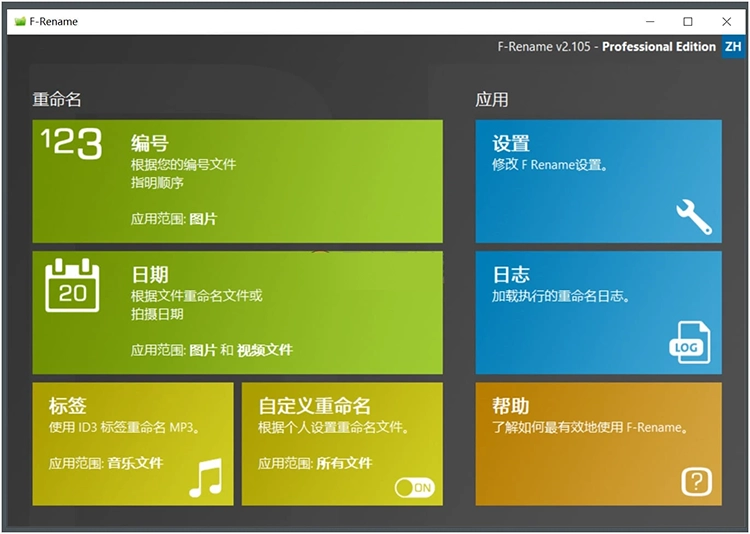This screenshot has width=750, height=534.
Task: Click the LOG file icon
Action: (688, 344)
